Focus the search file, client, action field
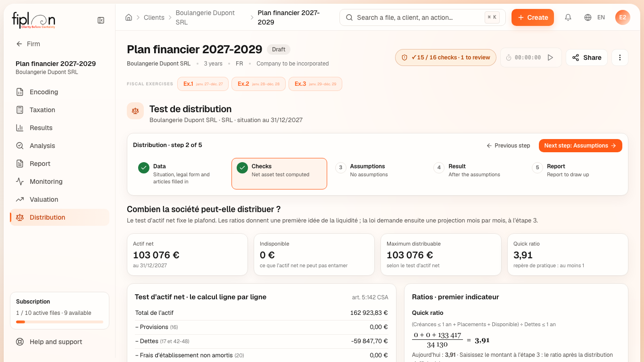This screenshot has width=644, height=362. coord(422,17)
